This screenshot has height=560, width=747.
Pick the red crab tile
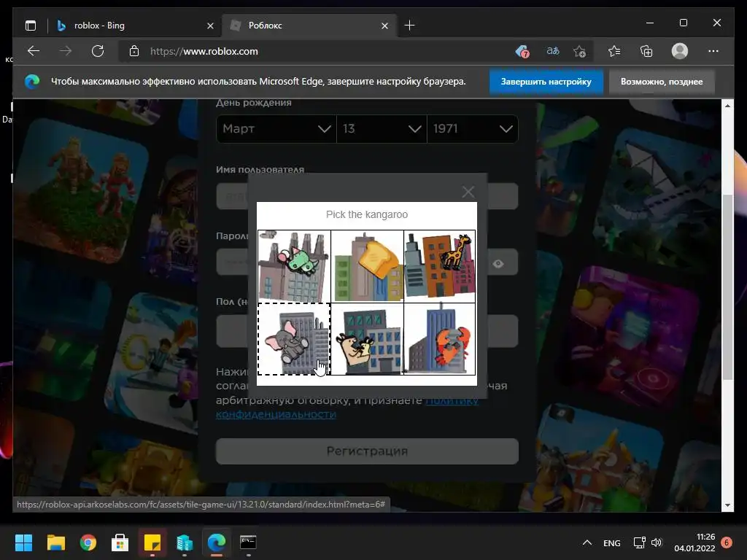[439, 339]
